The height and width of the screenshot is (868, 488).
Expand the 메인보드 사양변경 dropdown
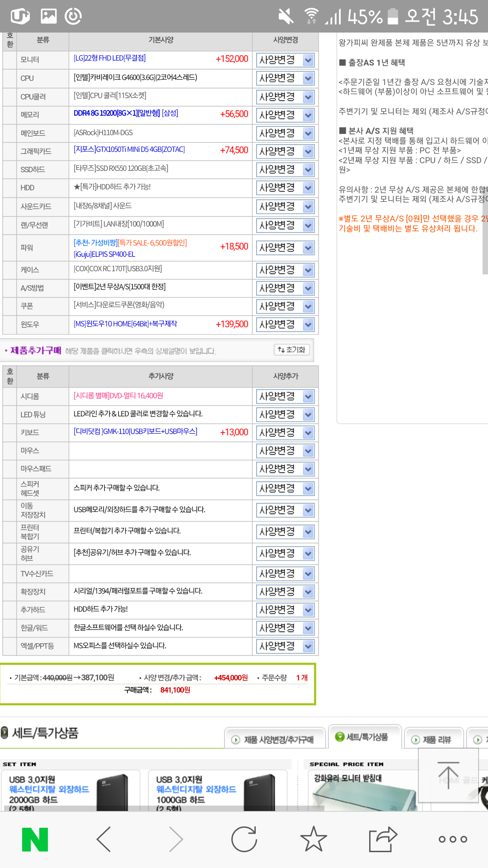(285, 133)
